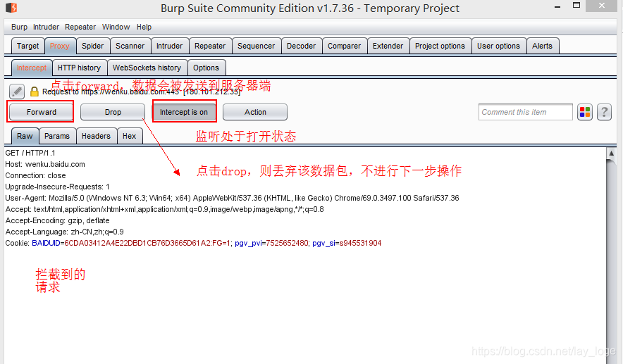623x364 pixels.
Task: Go to Project options tab
Action: coord(440,46)
